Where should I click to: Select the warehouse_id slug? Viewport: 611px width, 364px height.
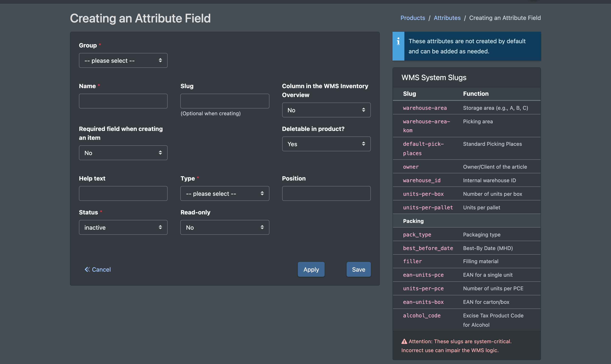422,180
